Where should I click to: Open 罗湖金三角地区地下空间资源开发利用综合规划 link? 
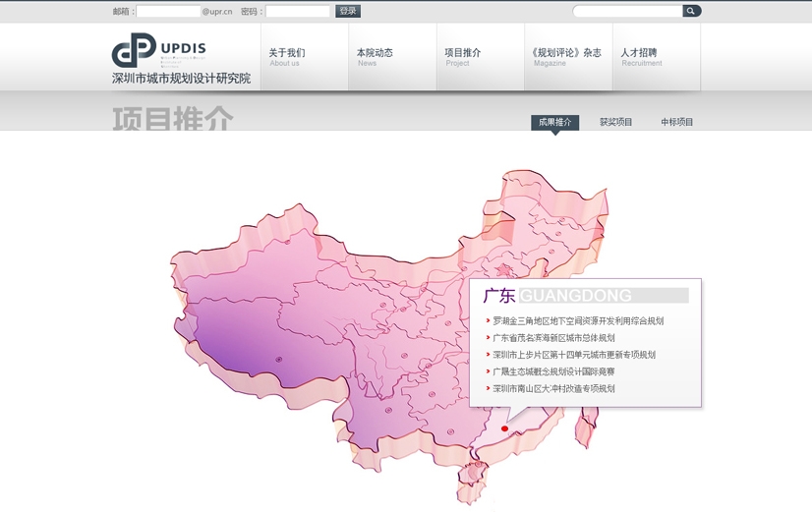point(578,321)
